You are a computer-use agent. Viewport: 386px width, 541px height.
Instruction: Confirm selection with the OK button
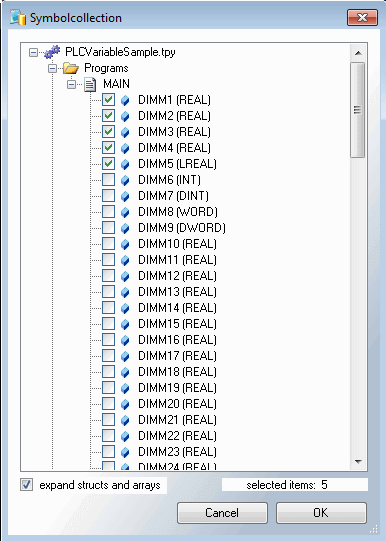click(x=321, y=513)
